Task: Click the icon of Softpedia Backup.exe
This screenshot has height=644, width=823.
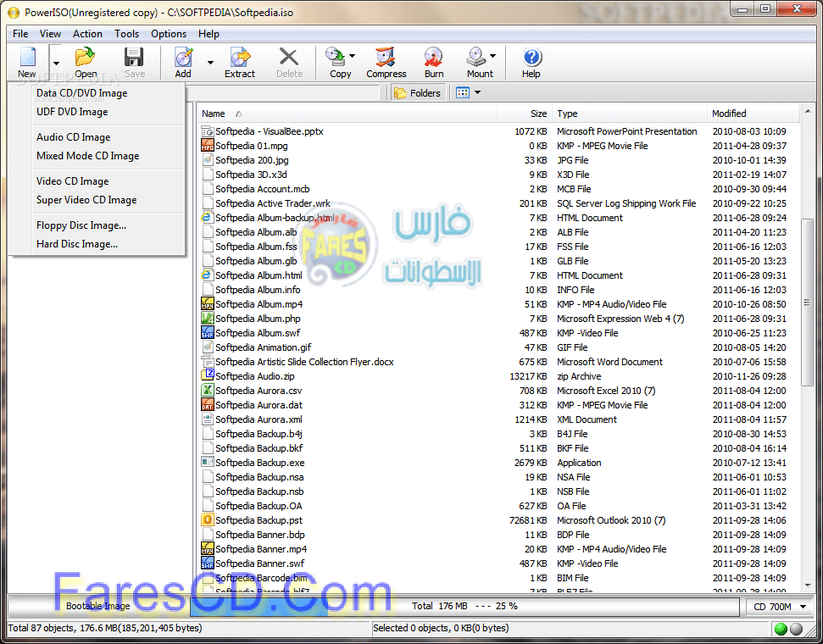Action: pyautogui.click(x=208, y=462)
